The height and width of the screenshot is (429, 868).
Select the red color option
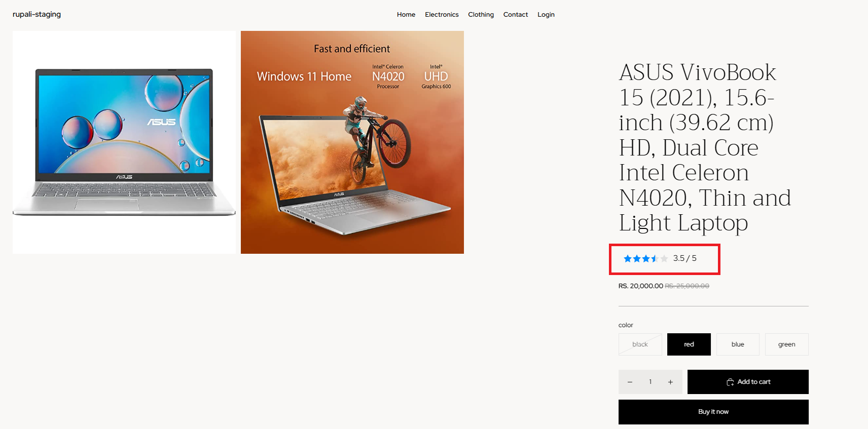pos(689,344)
